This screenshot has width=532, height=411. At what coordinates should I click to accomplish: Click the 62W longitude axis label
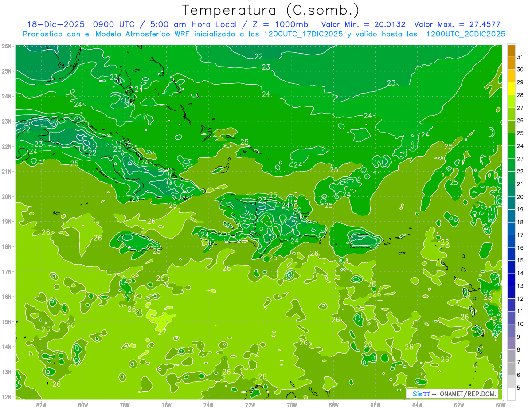click(459, 405)
